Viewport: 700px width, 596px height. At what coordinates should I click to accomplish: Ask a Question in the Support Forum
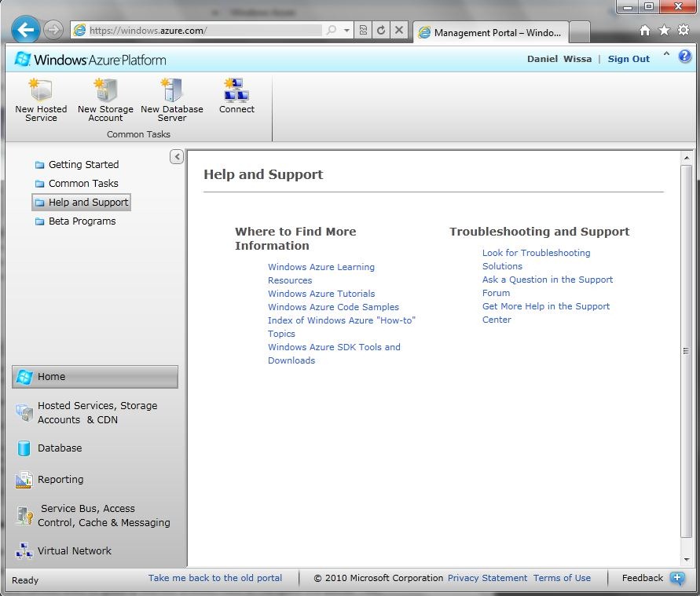[548, 286]
